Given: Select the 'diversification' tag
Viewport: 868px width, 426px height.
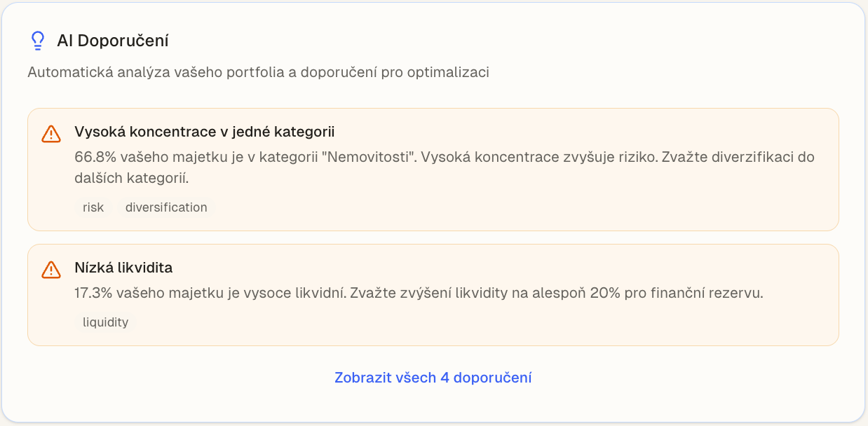Looking at the screenshot, I should tap(165, 207).
